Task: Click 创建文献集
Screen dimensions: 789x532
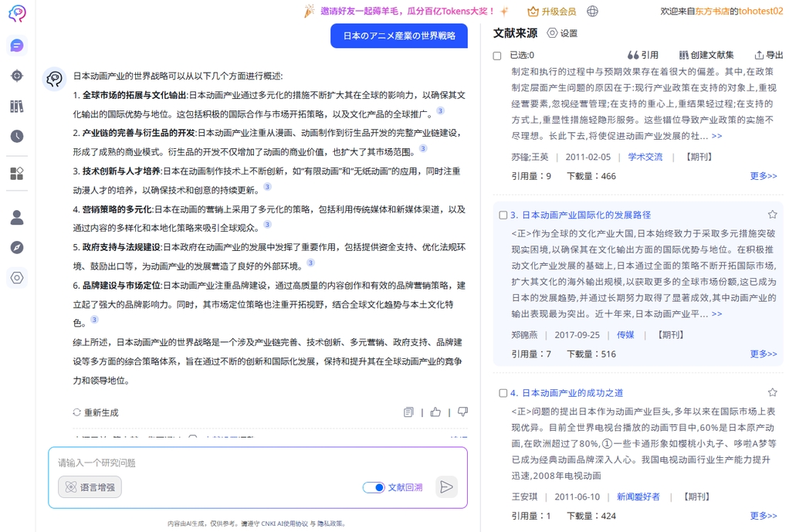Action: [x=706, y=55]
